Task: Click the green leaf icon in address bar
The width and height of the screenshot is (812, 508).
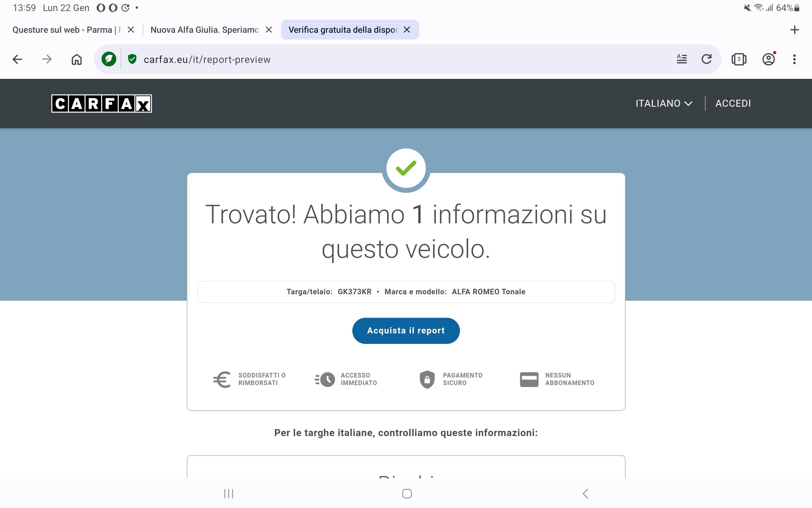Action: (109, 59)
